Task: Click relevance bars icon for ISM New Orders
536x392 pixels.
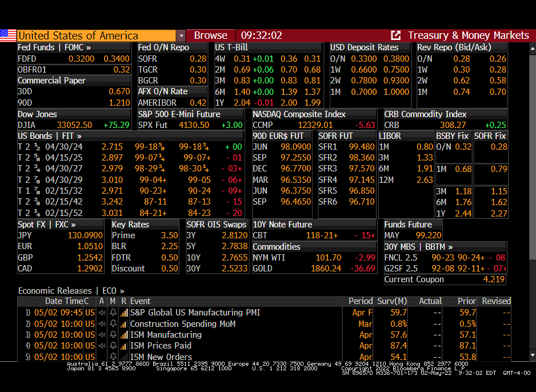Action: [x=124, y=357]
